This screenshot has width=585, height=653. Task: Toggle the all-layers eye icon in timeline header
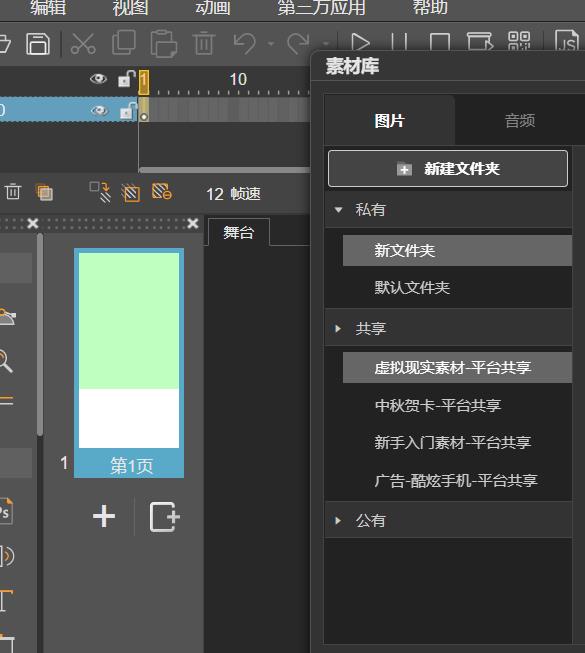[x=98, y=78]
